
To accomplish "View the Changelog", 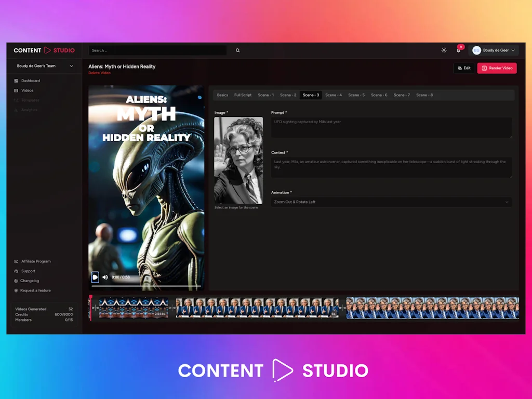I will coord(29,281).
